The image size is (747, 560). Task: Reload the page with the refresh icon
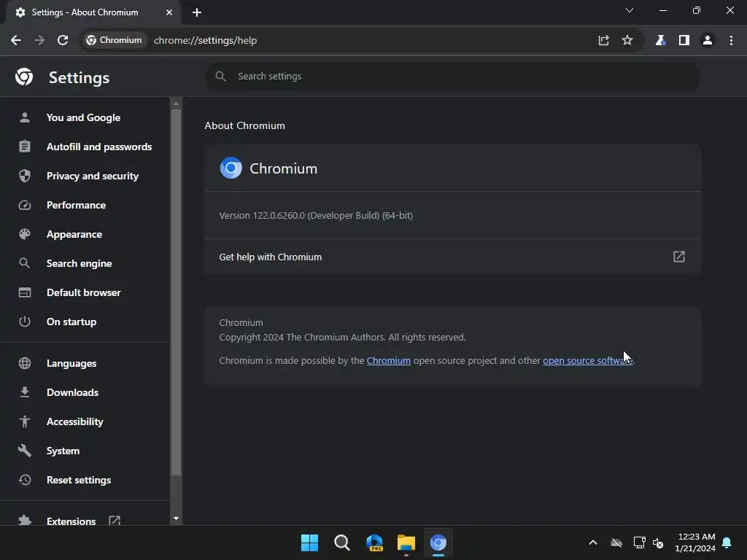point(63,41)
